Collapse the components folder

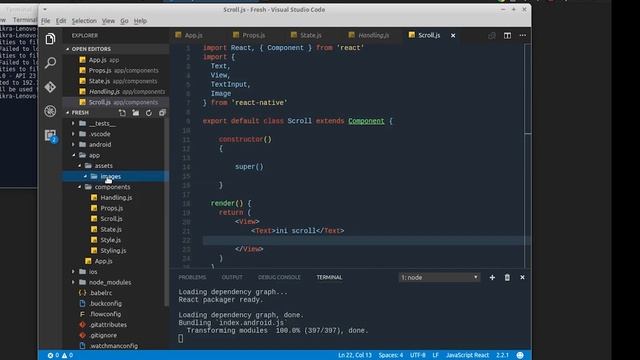point(112,187)
